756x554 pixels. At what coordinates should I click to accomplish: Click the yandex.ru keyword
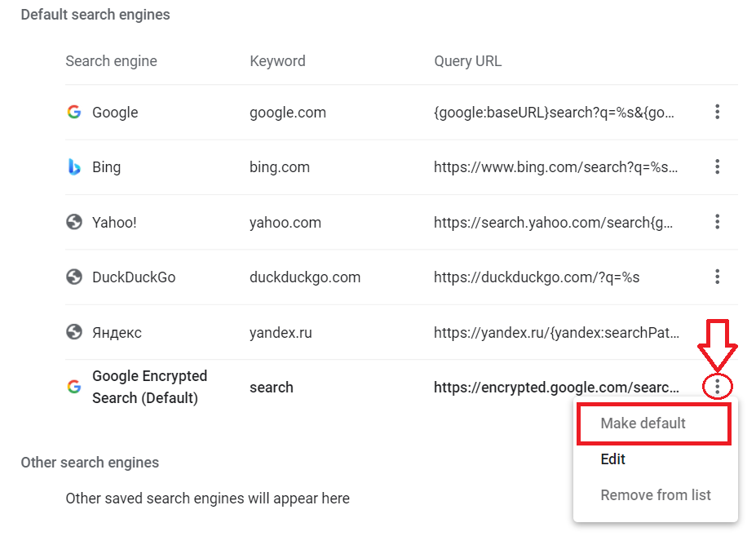click(x=281, y=332)
